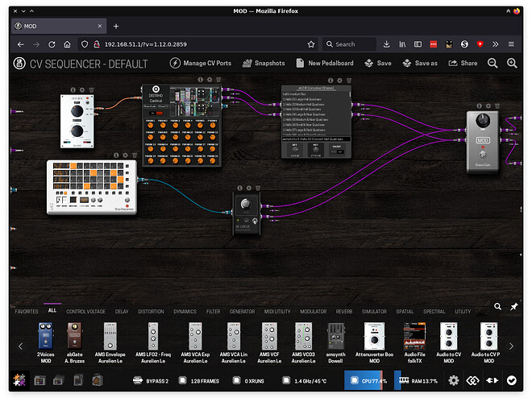Screen dimensions: 532x402
Task: Open the Stereo Gain pedal settings gear
Action: 488,106
